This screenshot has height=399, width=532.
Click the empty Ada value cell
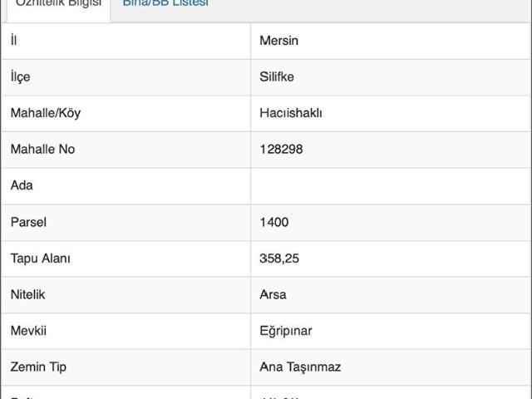pyautogui.click(x=389, y=185)
